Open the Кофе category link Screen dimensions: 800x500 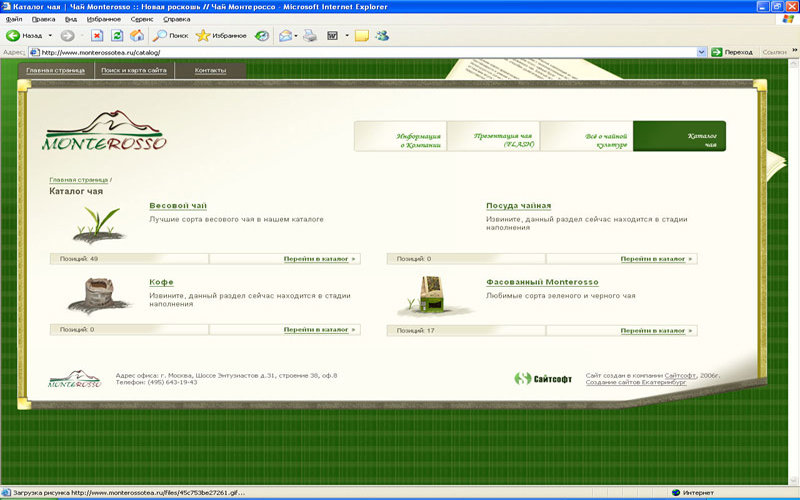click(x=161, y=282)
